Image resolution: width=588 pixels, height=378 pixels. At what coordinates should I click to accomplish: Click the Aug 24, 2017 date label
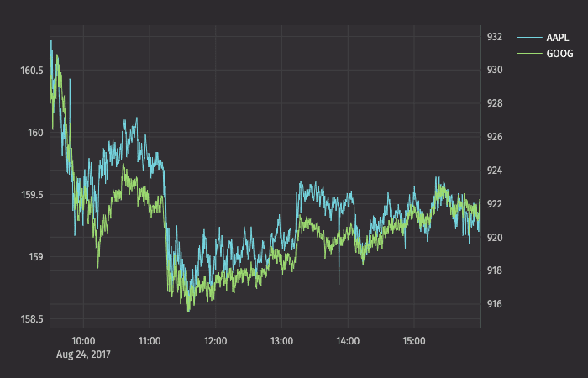click(84, 355)
